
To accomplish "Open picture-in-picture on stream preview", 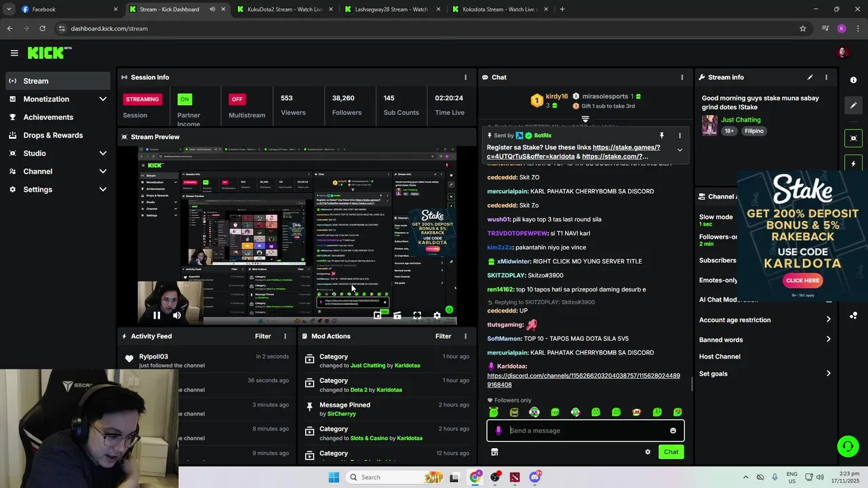I will point(378,315).
